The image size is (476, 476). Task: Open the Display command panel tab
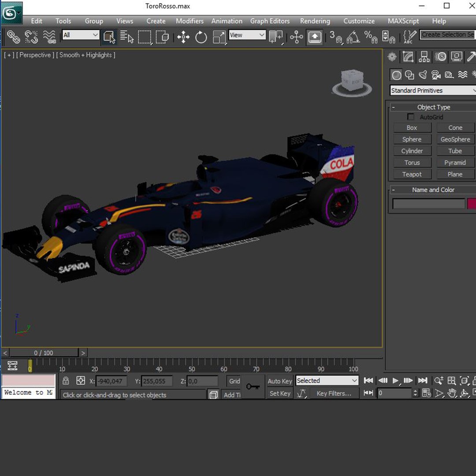(x=457, y=57)
